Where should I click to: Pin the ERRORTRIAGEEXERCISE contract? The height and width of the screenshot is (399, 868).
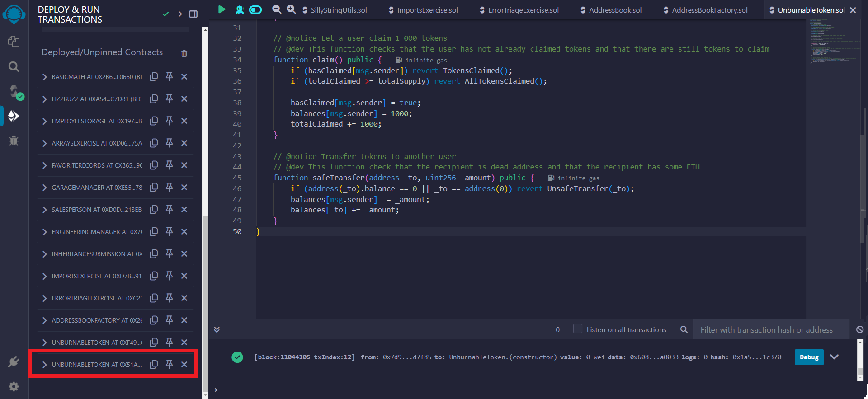click(x=169, y=298)
